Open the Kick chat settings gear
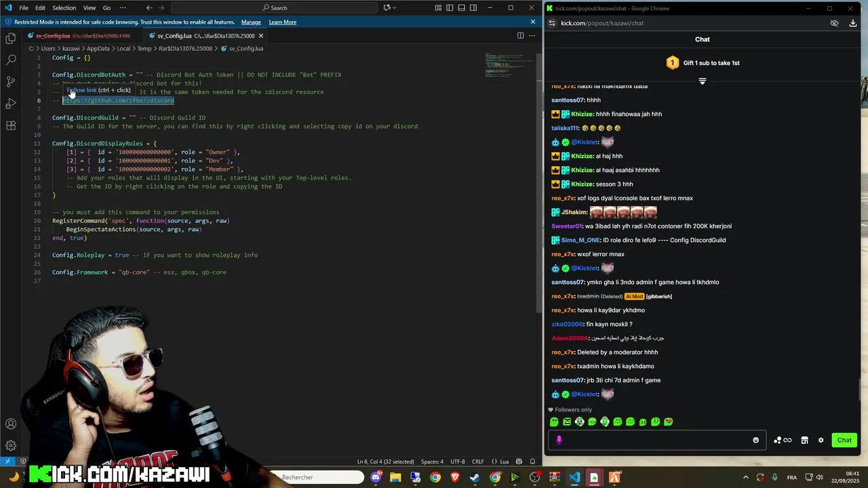 coord(821,440)
